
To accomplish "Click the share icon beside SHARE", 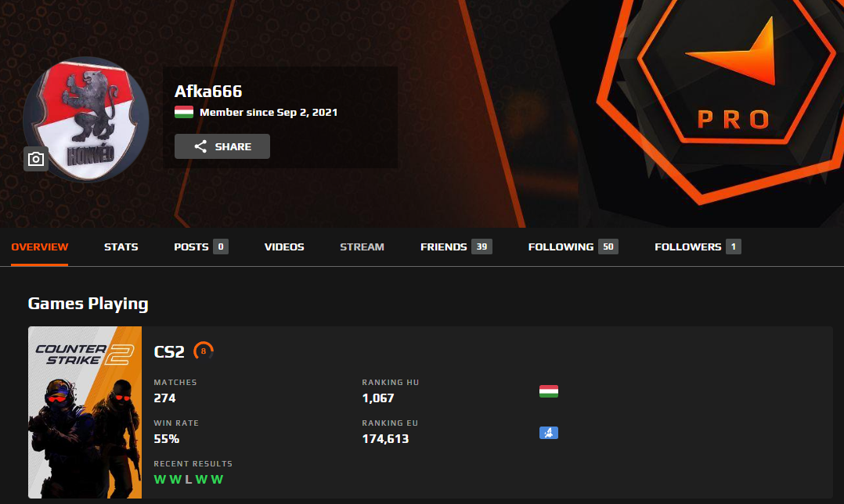I will [x=200, y=146].
